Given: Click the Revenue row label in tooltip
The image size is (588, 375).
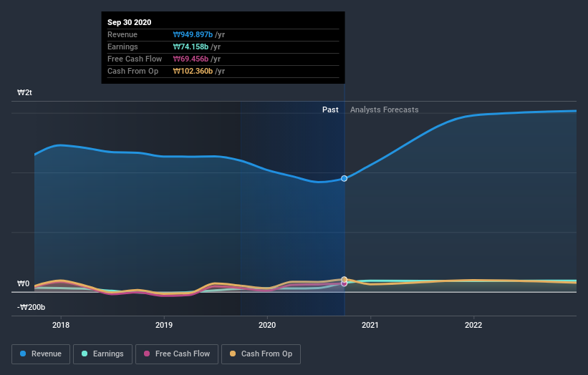Looking at the screenshot, I should (x=122, y=34).
